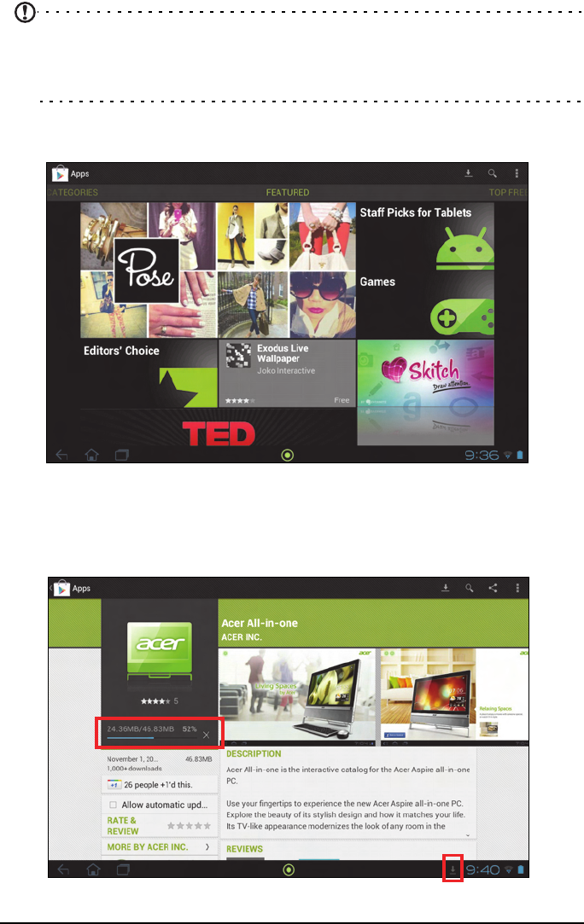Cancel the download with the X button

coord(206,735)
